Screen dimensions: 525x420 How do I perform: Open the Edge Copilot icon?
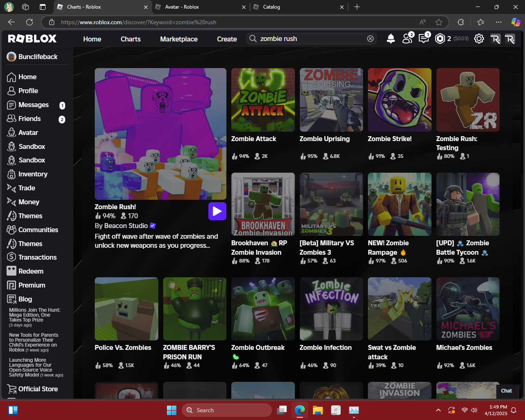point(516,22)
